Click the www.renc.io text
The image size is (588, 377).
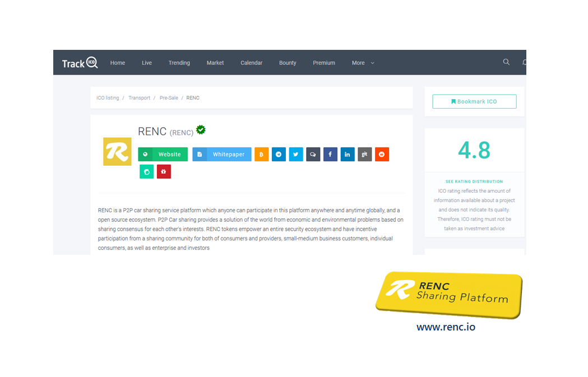coord(446,327)
